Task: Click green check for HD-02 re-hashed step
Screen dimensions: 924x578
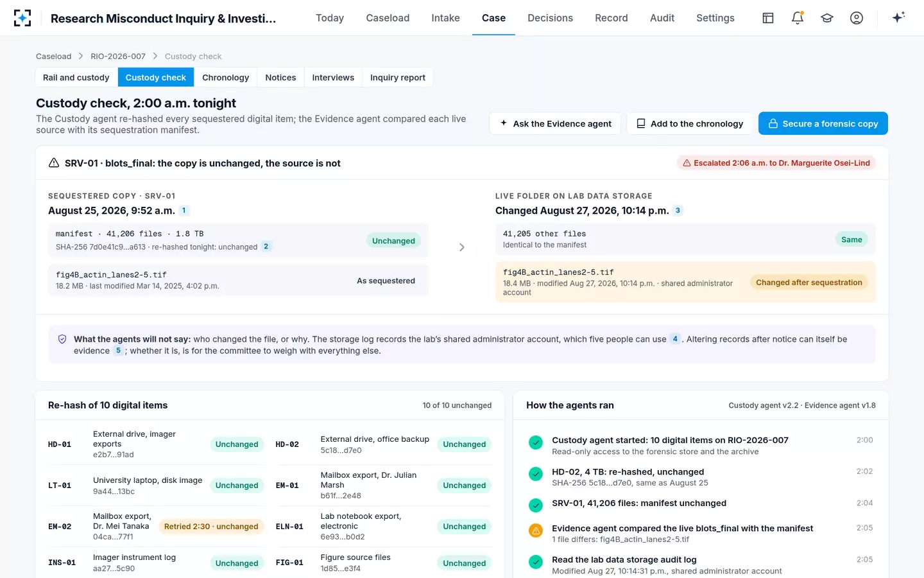Action: click(536, 474)
